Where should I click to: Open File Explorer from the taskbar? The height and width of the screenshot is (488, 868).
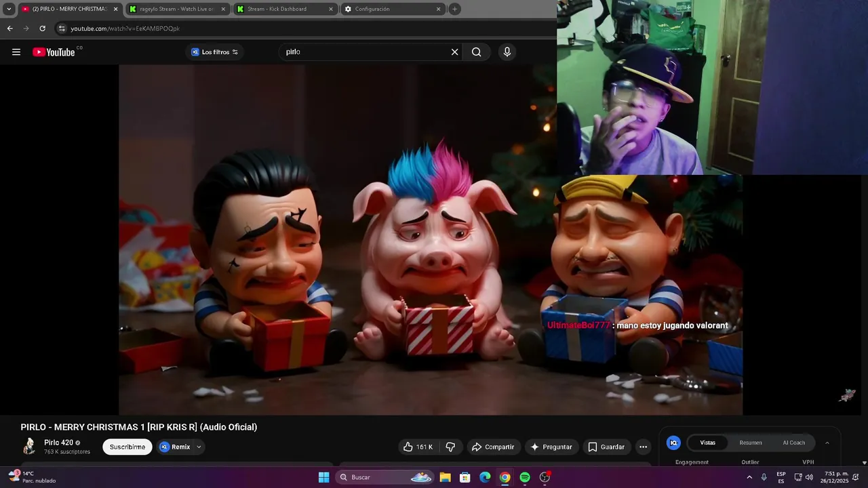tap(445, 477)
